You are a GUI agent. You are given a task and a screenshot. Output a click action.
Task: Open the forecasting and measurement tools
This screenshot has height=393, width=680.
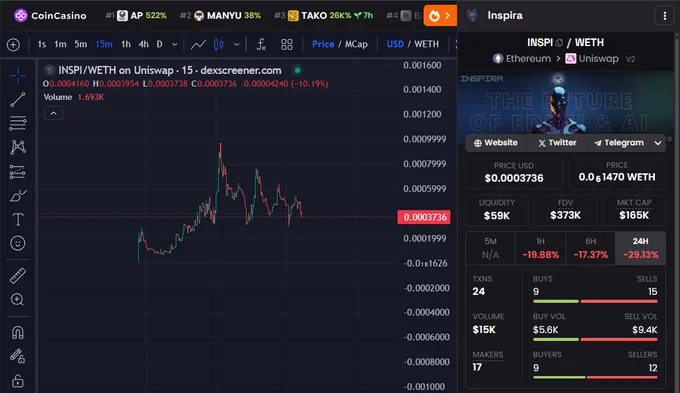(18, 172)
